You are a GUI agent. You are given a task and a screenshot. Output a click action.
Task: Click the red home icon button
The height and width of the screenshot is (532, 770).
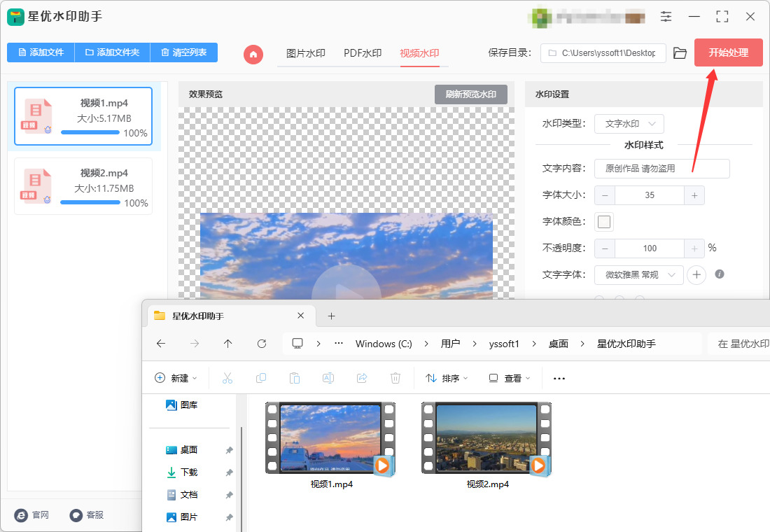click(253, 54)
